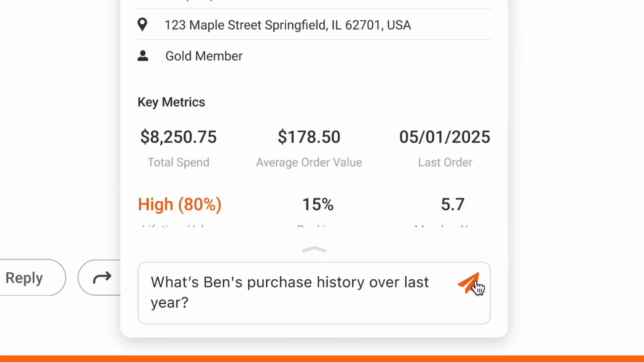Select the map pin location icon

pos(142,25)
